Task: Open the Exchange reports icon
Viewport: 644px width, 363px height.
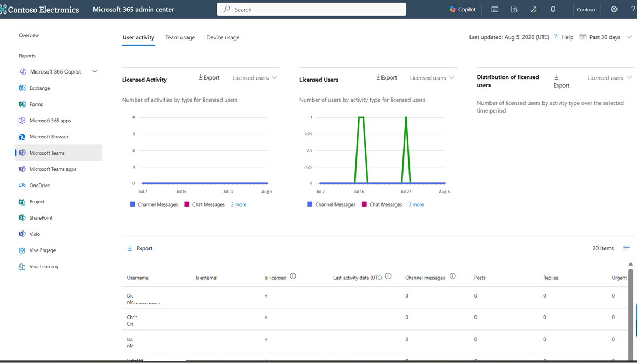Action: point(22,88)
